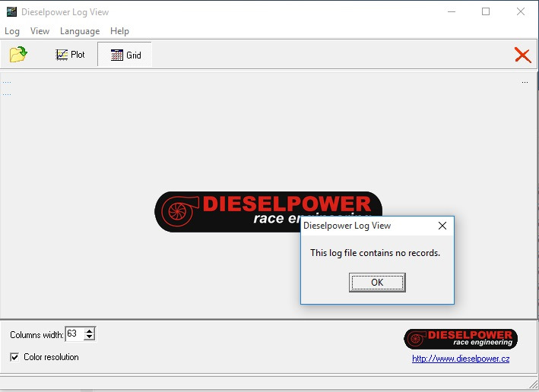Visit the www.dieselpower.cz link
The height and width of the screenshot is (392, 539).
pyautogui.click(x=461, y=359)
